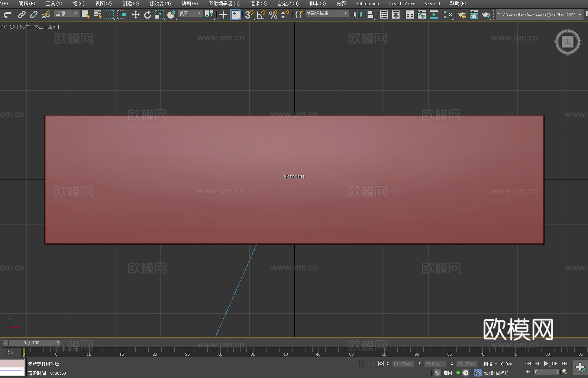588x378 pixels.
Task: Open Render Setup teapot icon
Action: pyautogui.click(x=462, y=15)
